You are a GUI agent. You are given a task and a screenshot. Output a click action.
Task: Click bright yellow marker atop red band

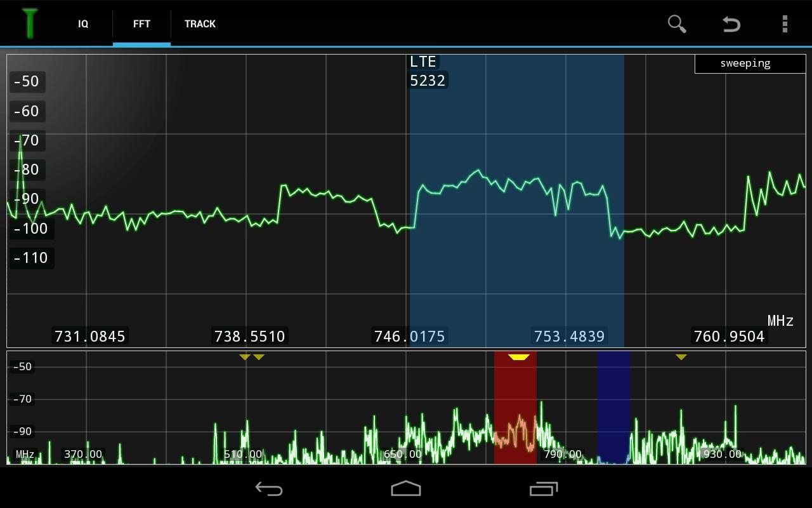click(518, 358)
